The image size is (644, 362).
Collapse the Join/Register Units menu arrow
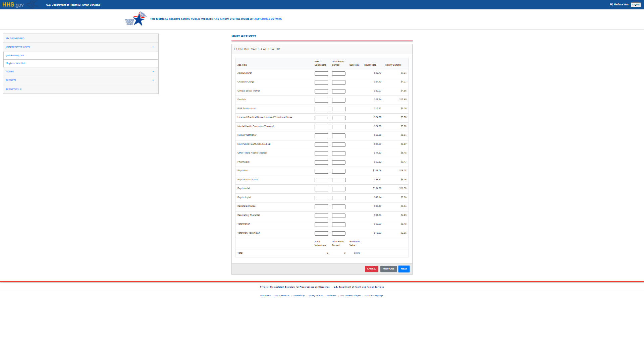point(153,47)
